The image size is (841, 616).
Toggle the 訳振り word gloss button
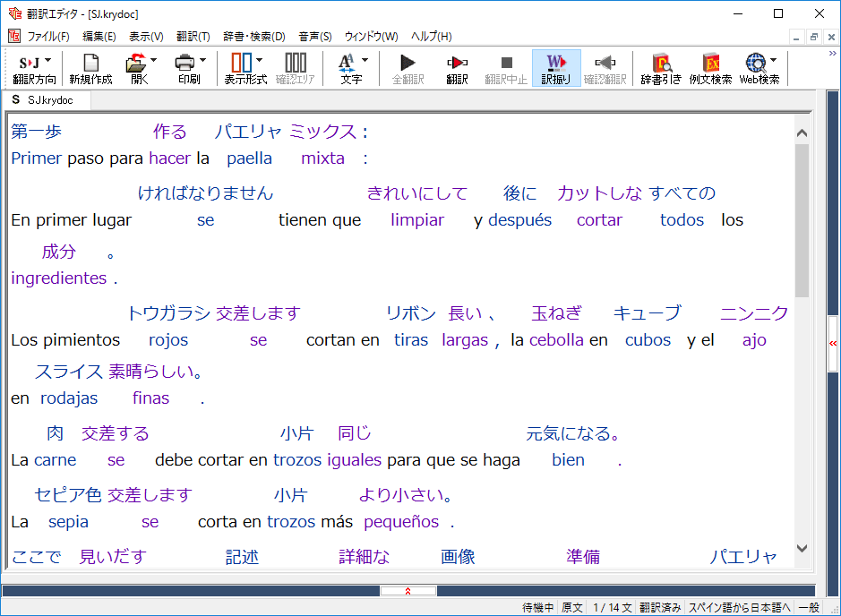pos(556,68)
